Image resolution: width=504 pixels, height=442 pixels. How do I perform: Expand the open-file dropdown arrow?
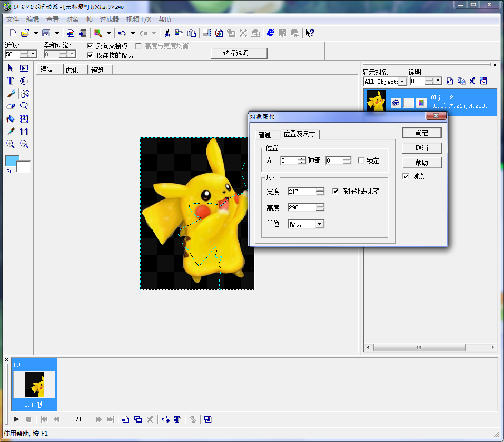coord(36,33)
